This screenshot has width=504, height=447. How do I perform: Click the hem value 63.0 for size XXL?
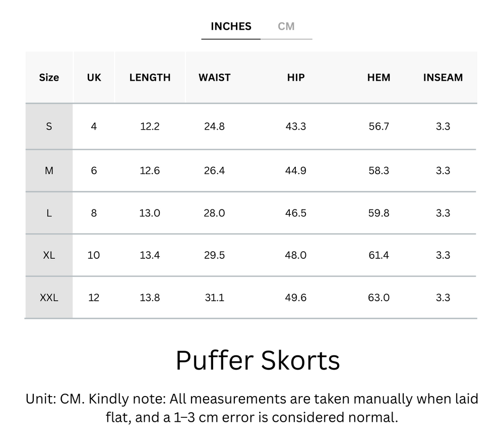tap(379, 298)
